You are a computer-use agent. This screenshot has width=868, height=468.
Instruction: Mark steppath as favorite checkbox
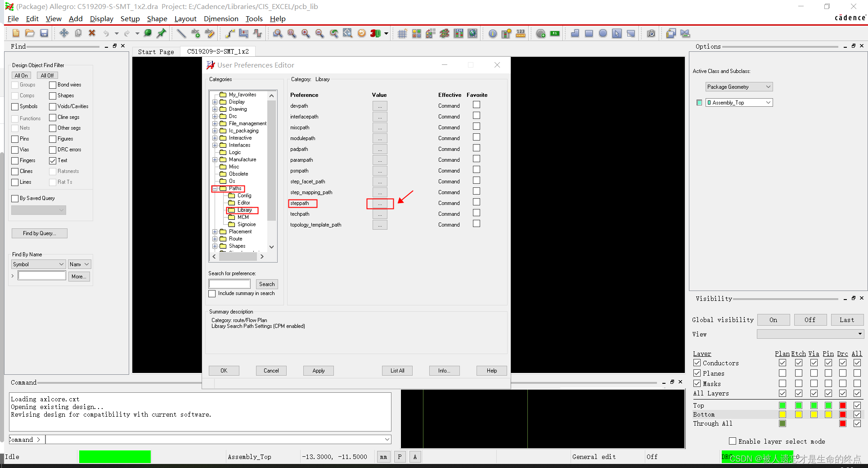tap(477, 202)
